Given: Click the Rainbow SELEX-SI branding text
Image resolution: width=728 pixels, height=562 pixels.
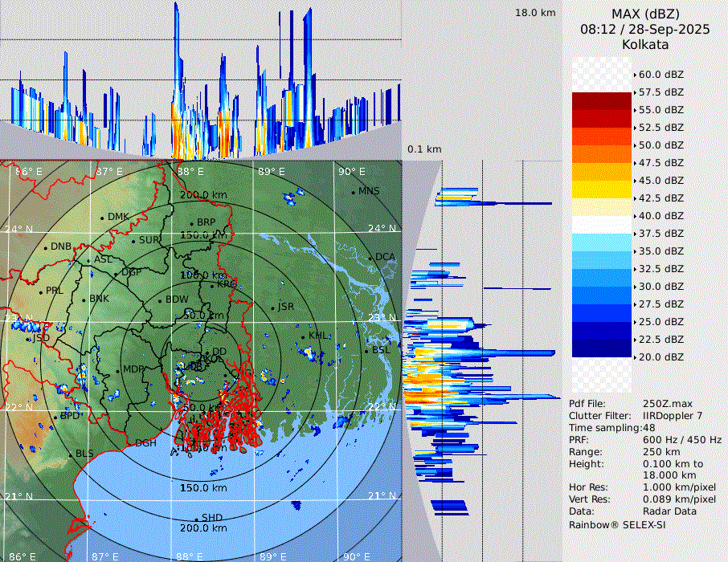Looking at the screenshot, I should (x=617, y=524).
